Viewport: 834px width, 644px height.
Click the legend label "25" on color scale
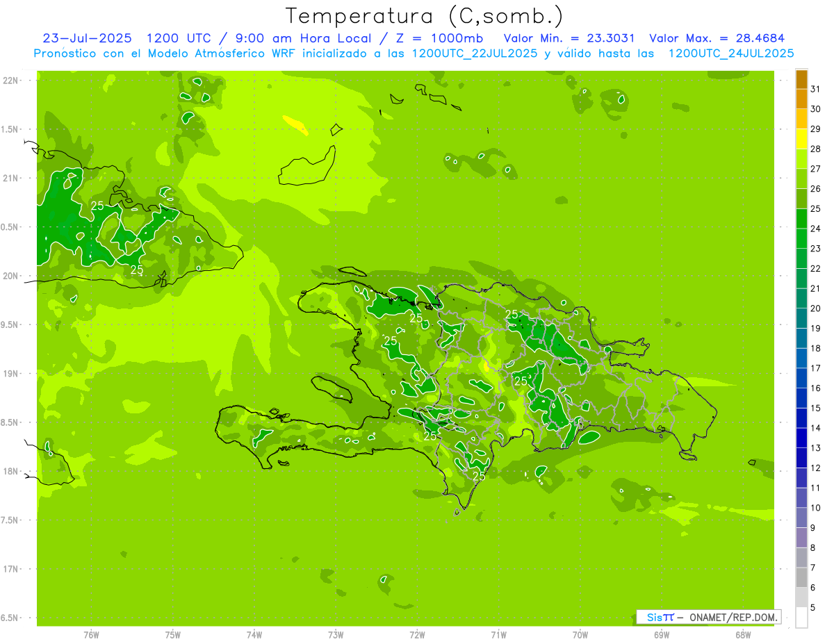815,208
